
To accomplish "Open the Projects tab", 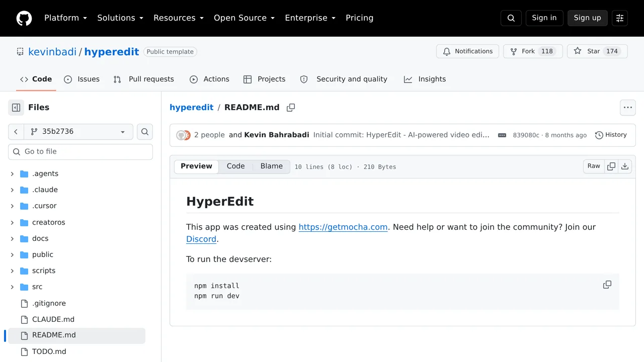I will 265,79.
